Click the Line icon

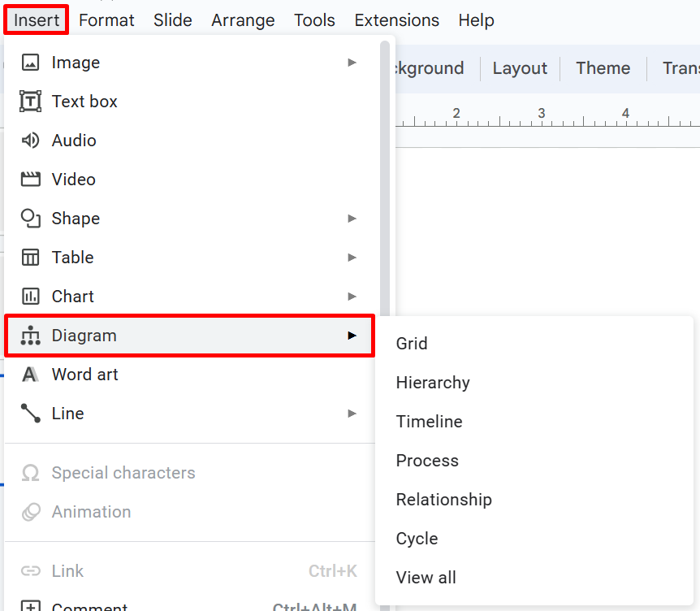click(30, 414)
